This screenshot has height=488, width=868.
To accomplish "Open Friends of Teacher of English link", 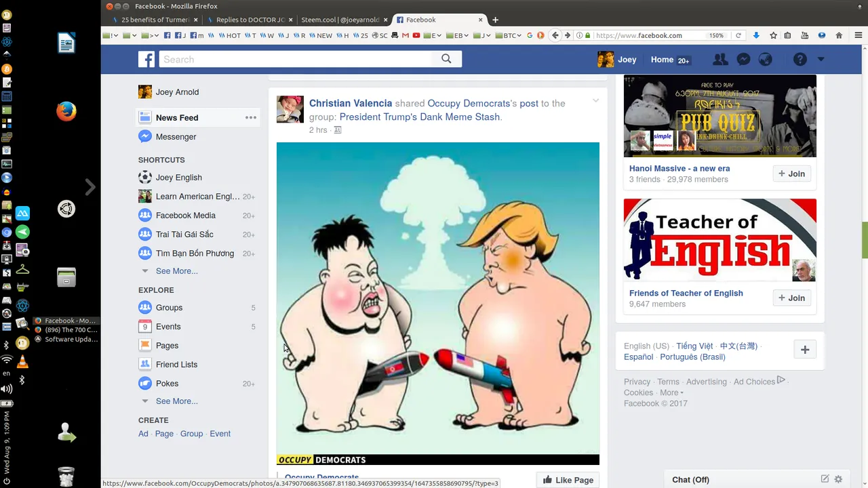I will coord(686,293).
